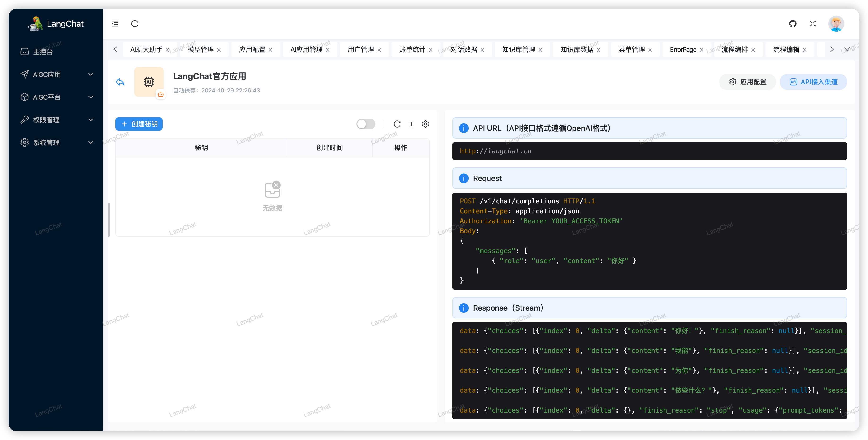Click the 秘钥 column header
The height and width of the screenshot is (440, 868).
point(201,148)
